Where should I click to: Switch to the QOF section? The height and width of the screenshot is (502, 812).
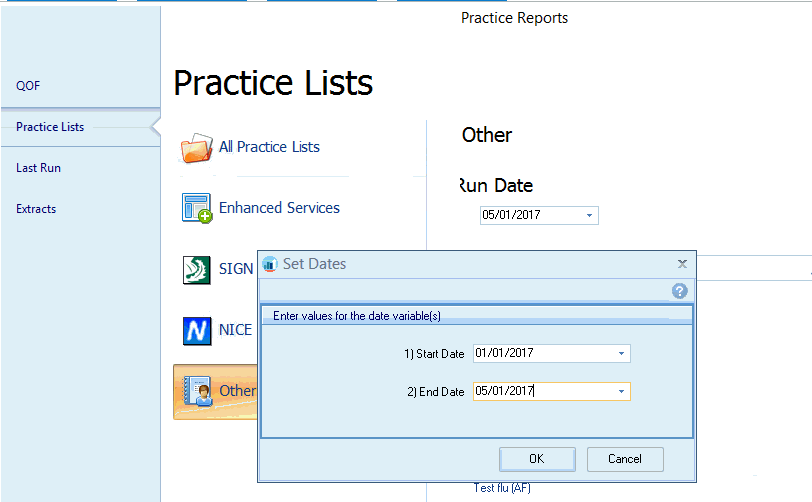[28, 86]
